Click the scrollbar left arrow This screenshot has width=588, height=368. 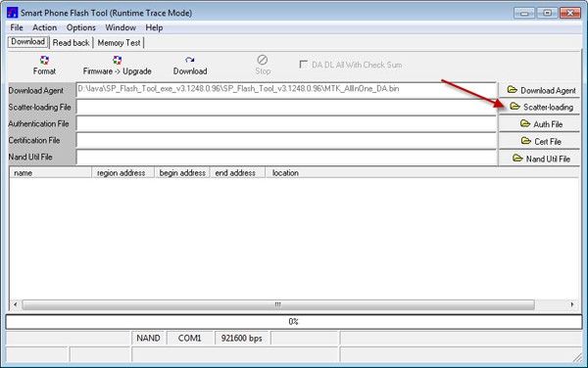(x=15, y=304)
